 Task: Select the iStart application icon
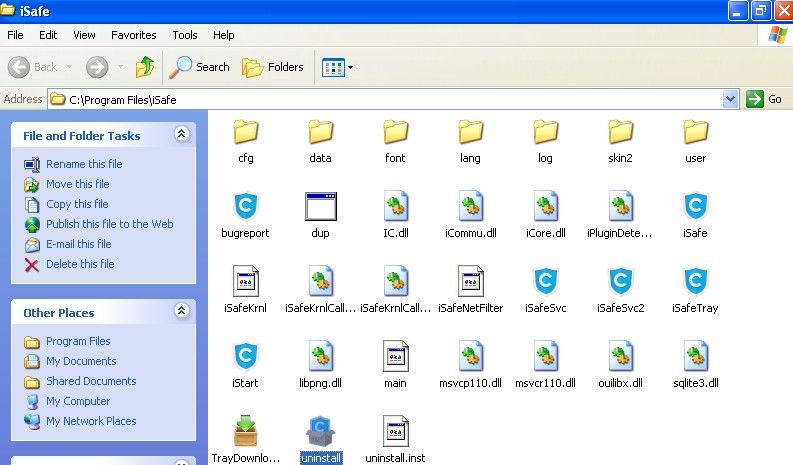[246, 356]
